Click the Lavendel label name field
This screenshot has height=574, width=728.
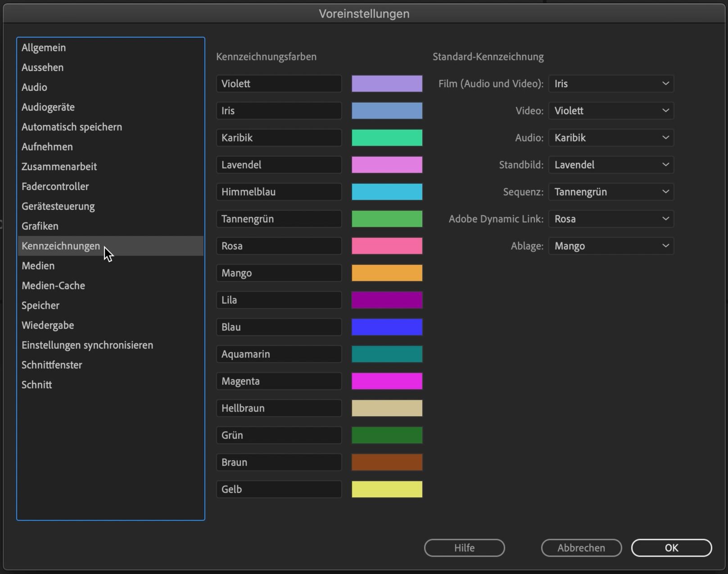pos(279,165)
